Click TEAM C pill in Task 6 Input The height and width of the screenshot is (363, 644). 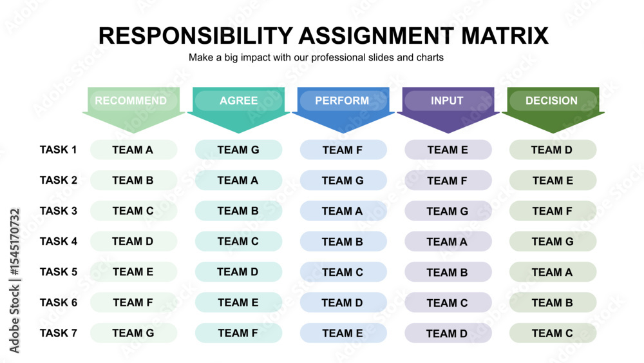(448, 302)
